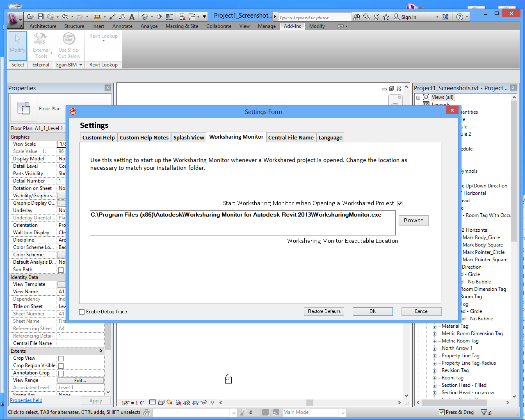Click the Thin Lines icon
Viewport: 525px width, 420px height.
coord(169,17)
